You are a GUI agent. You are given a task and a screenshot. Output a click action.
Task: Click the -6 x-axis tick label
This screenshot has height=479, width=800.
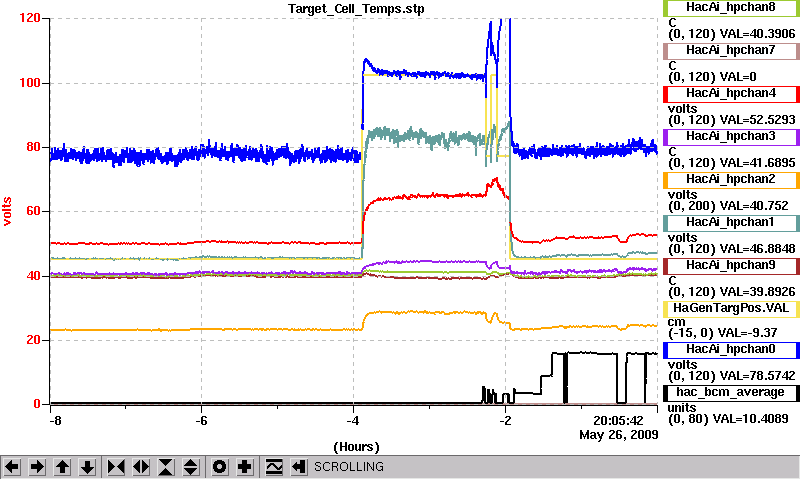pos(202,421)
